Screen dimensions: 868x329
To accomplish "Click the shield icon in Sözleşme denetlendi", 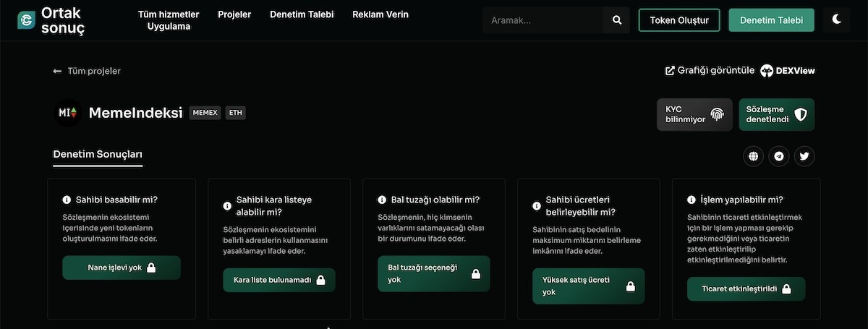I will coord(801,114).
